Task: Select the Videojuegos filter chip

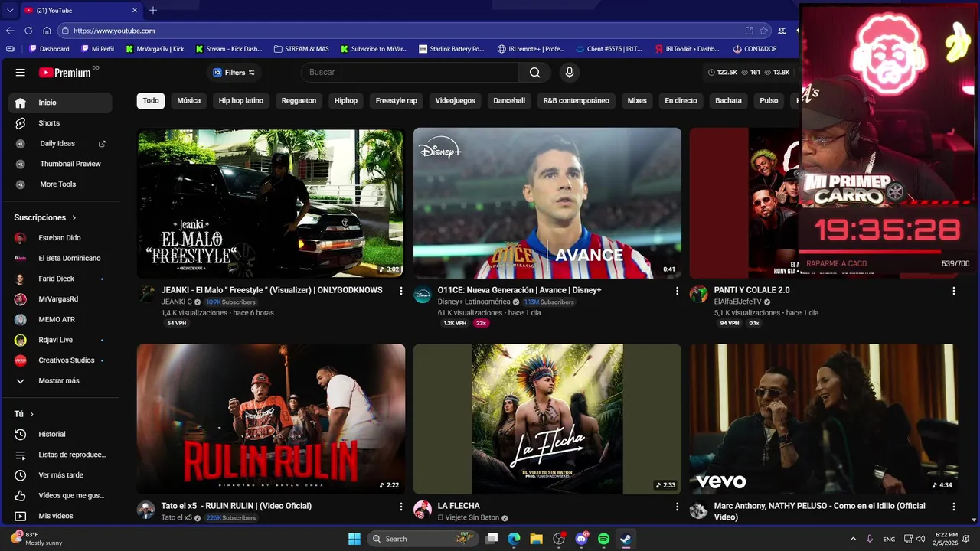Action: click(456, 101)
